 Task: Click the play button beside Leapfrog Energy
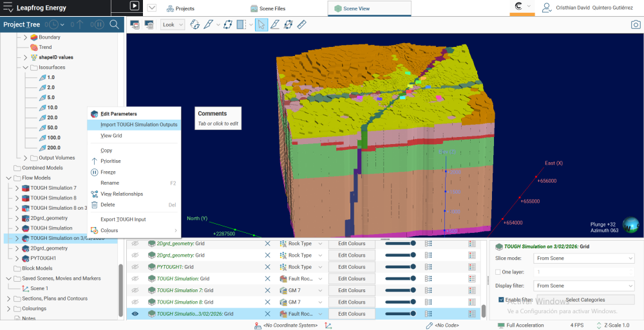pos(135,6)
